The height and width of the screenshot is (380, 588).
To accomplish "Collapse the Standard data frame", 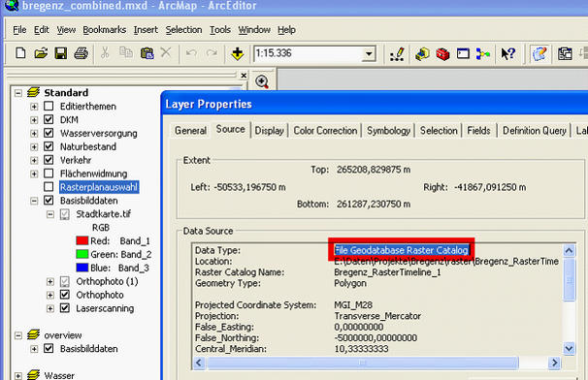I will point(18,92).
